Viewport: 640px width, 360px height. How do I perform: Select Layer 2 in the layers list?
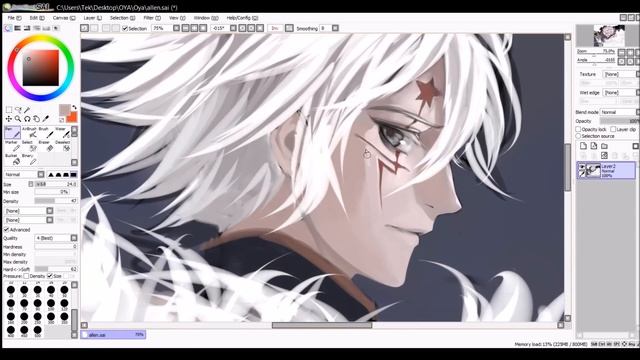[606, 170]
